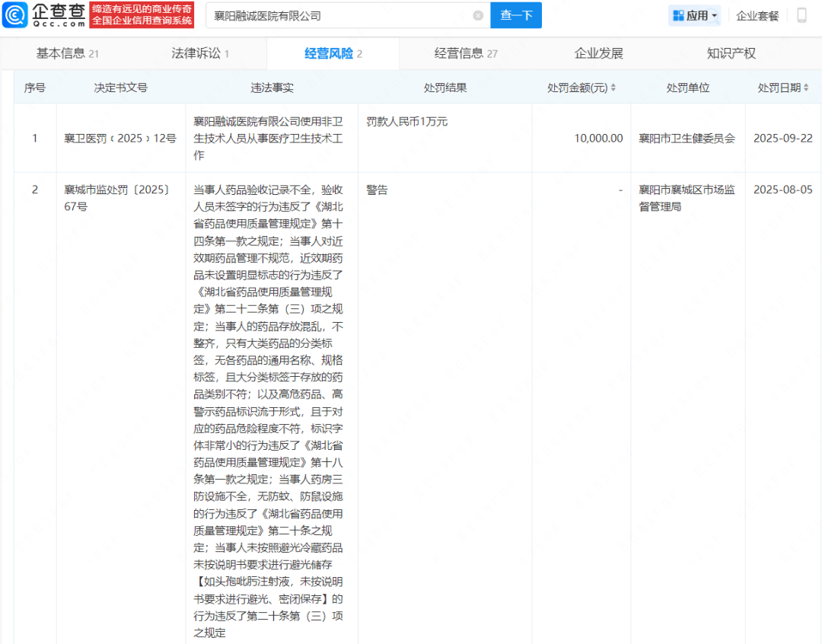
Task: Click decision number 襄卫医罚〔2025〕12号
Action: [x=120, y=139]
